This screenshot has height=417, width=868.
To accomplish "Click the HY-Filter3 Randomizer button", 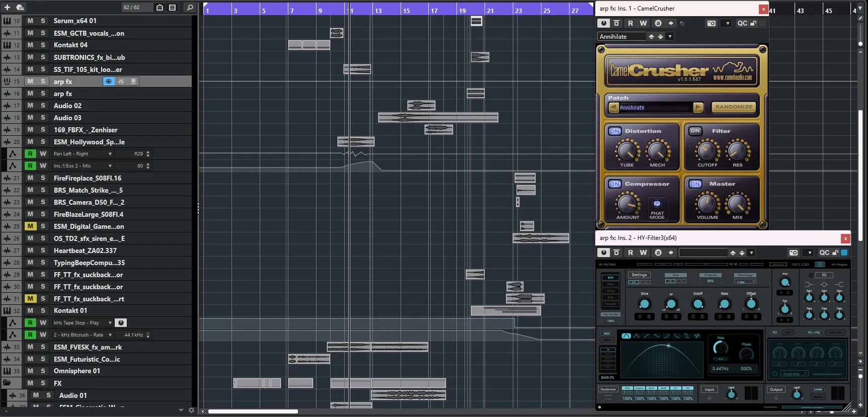I will click(608, 389).
